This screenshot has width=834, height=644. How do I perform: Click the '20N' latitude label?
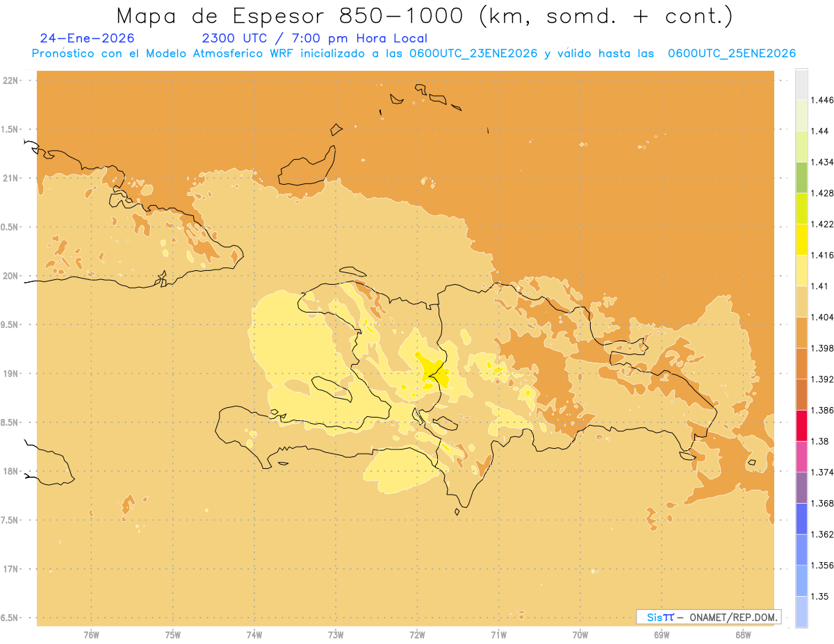coord(10,276)
